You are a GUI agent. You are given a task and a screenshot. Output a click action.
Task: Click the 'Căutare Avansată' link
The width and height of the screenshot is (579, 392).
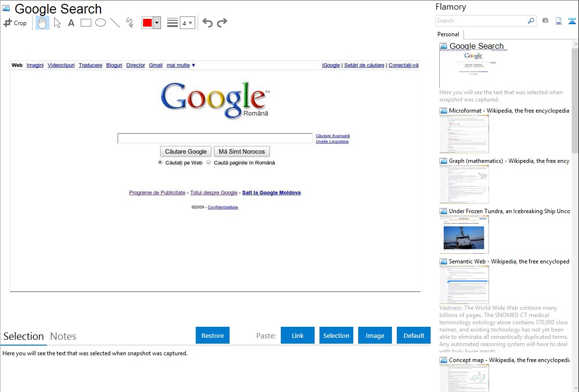(333, 136)
